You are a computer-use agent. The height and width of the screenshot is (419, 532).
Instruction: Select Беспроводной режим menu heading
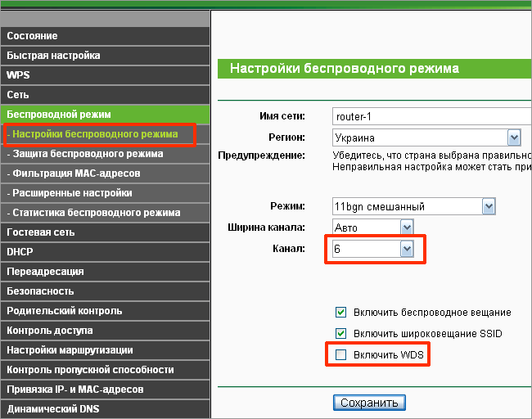pos(105,115)
